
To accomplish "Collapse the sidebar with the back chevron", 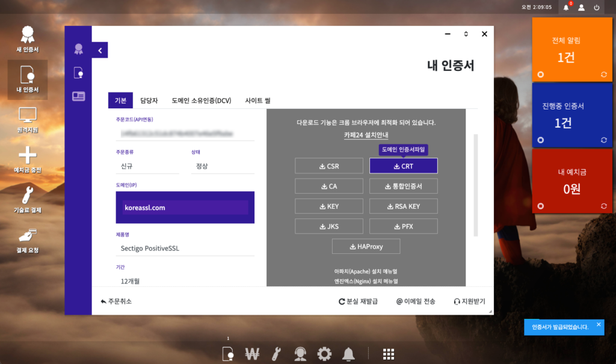I will [x=100, y=51].
